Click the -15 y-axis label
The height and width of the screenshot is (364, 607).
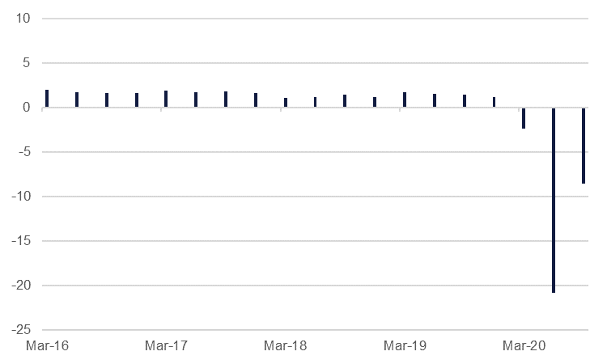[20, 241]
